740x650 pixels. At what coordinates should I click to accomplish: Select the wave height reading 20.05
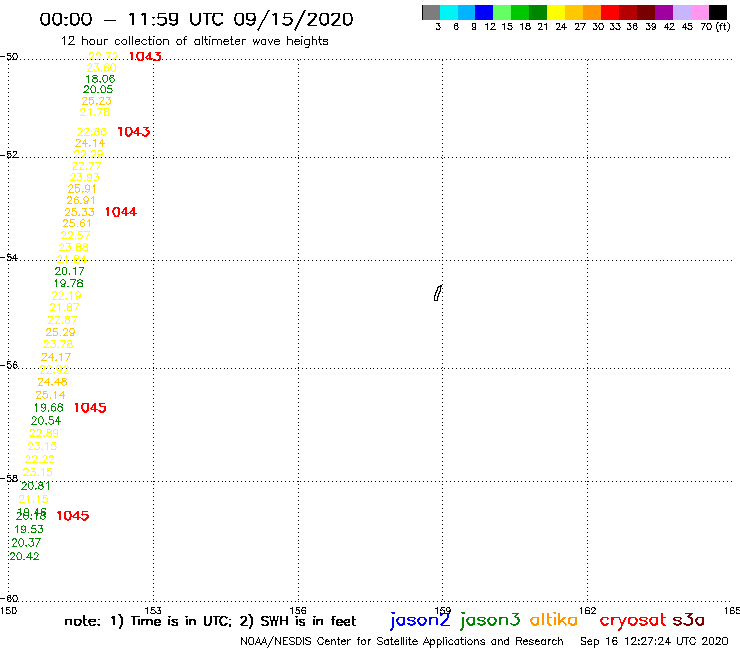coord(98,89)
